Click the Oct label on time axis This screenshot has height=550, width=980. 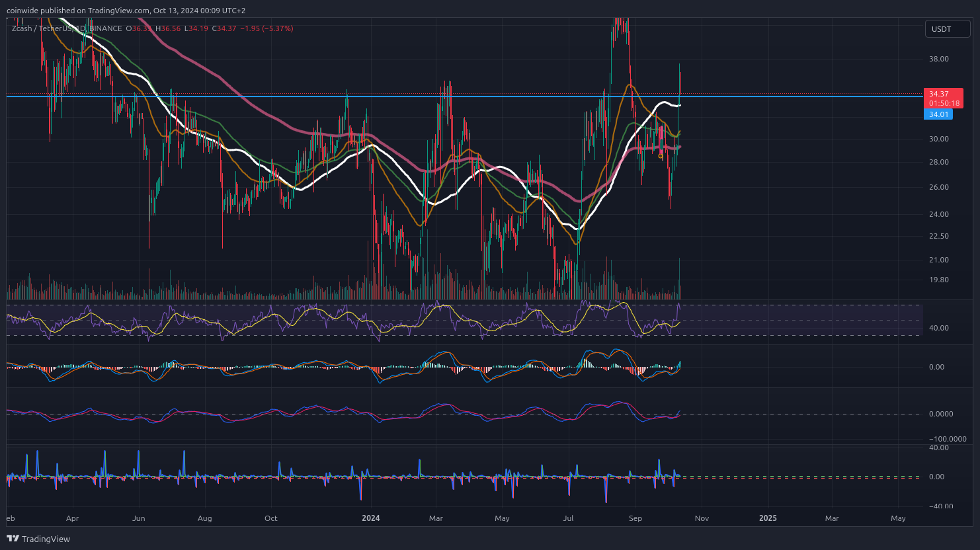(271, 518)
